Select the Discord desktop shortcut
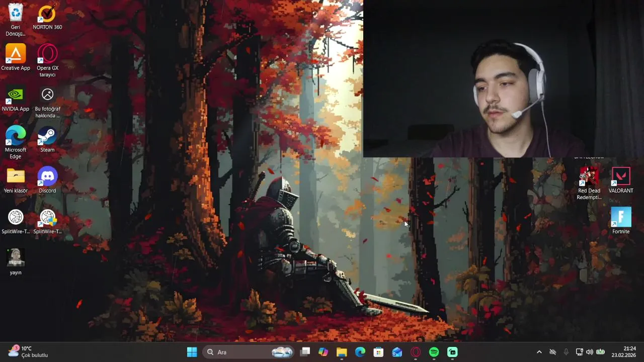644x362 pixels. [x=47, y=180]
